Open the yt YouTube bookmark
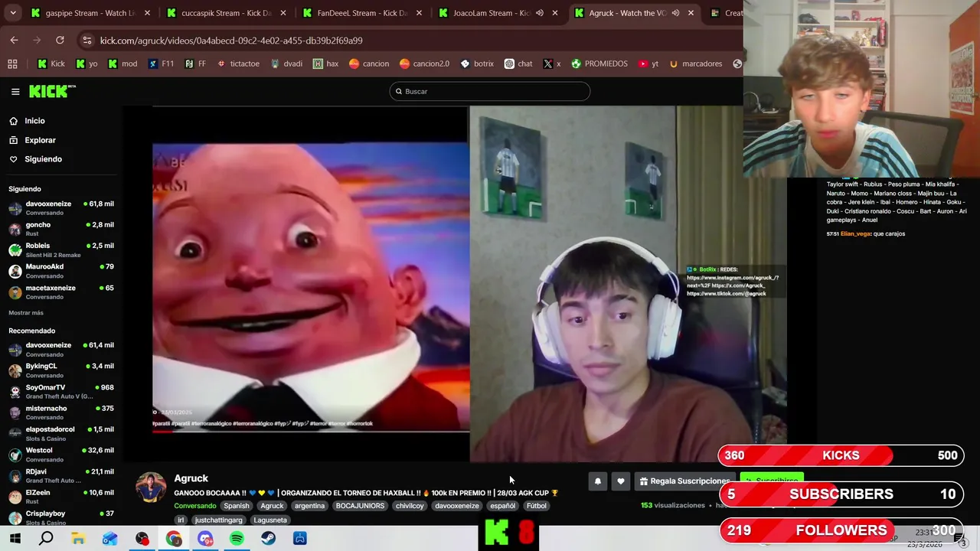Image resolution: width=980 pixels, height=551 pixels. [648, 64]
